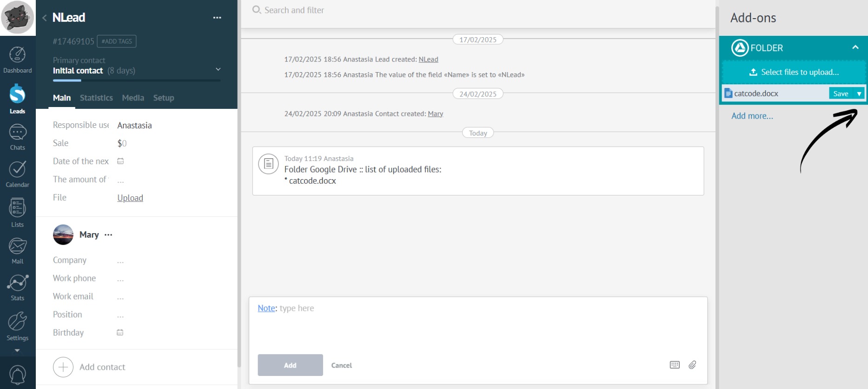Image resolution: width=868 pixels, height=389 pixels.
Task: Open the NLead three-dot options menu
Action: [217, 18]
